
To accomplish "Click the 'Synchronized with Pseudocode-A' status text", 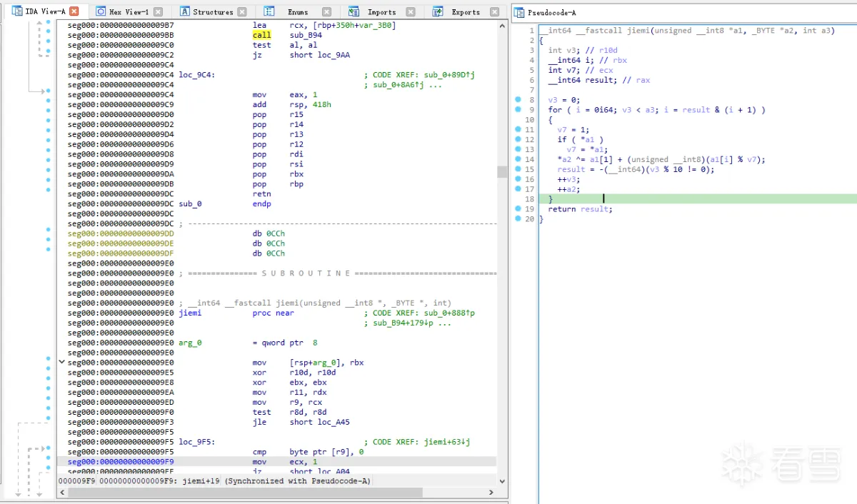I will click(x=298, y=481).
